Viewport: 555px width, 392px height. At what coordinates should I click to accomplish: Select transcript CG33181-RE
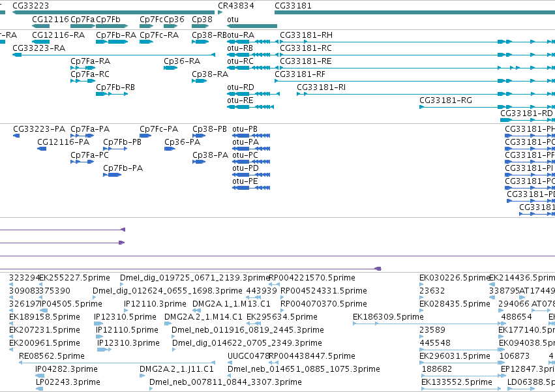click(x=417, y=68)
